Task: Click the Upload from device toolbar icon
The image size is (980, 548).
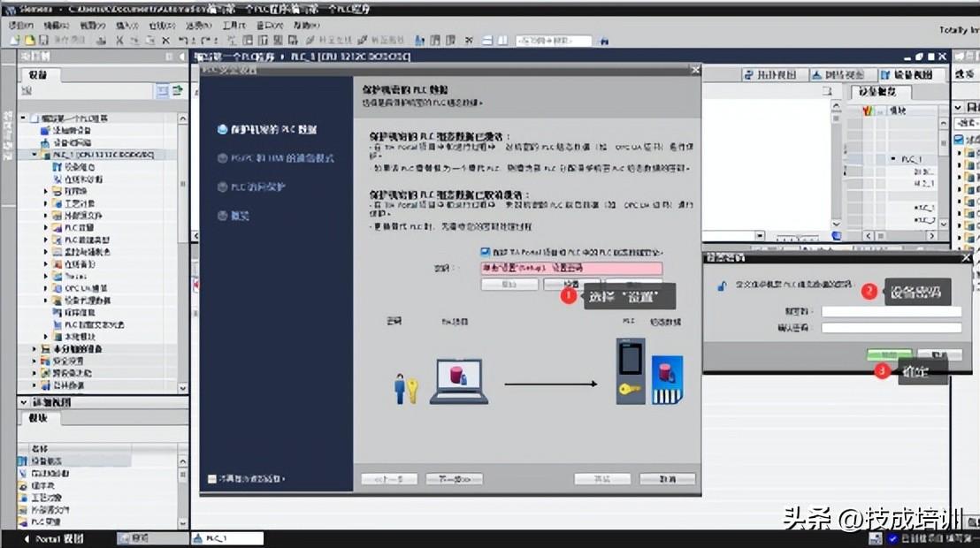Action: pyautogui.click(x=263, y=41)
